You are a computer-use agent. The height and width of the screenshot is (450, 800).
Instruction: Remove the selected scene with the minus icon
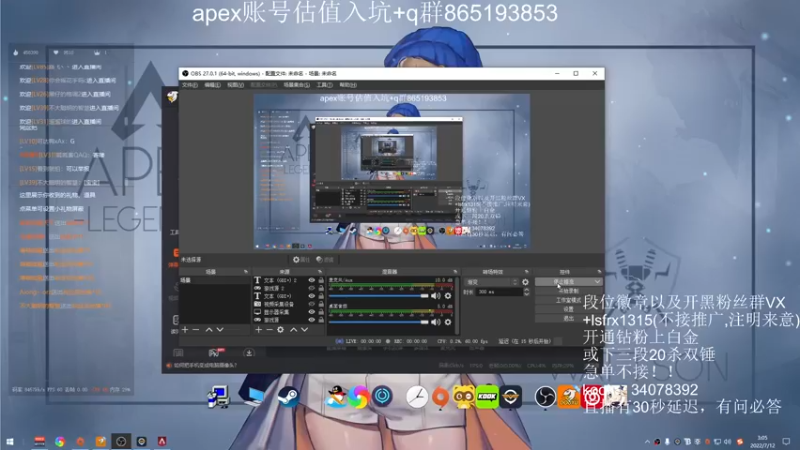[x=196, y=330]
